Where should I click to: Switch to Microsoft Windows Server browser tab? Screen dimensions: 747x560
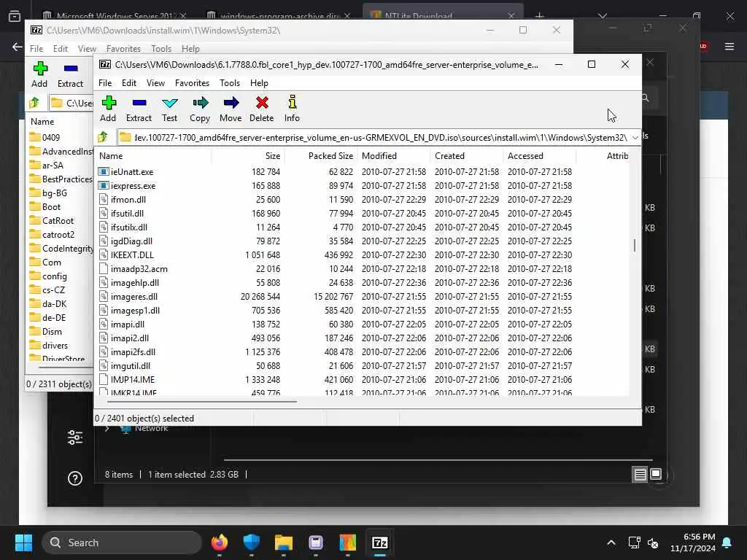click(115, 15)
